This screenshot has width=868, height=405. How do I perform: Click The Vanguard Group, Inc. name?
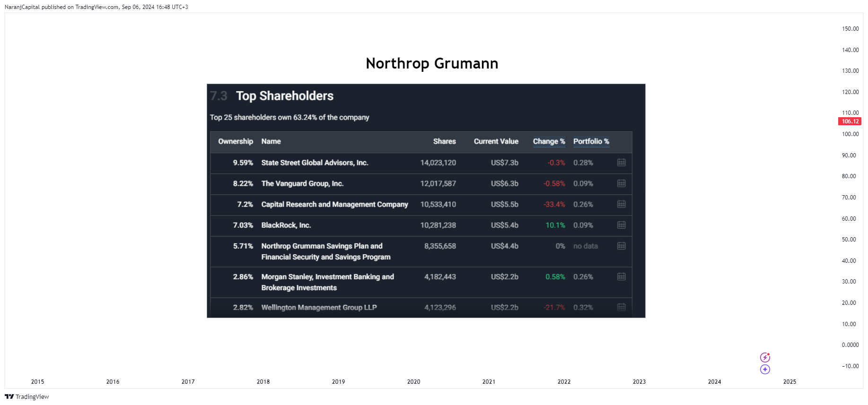(x=302, y=183)
